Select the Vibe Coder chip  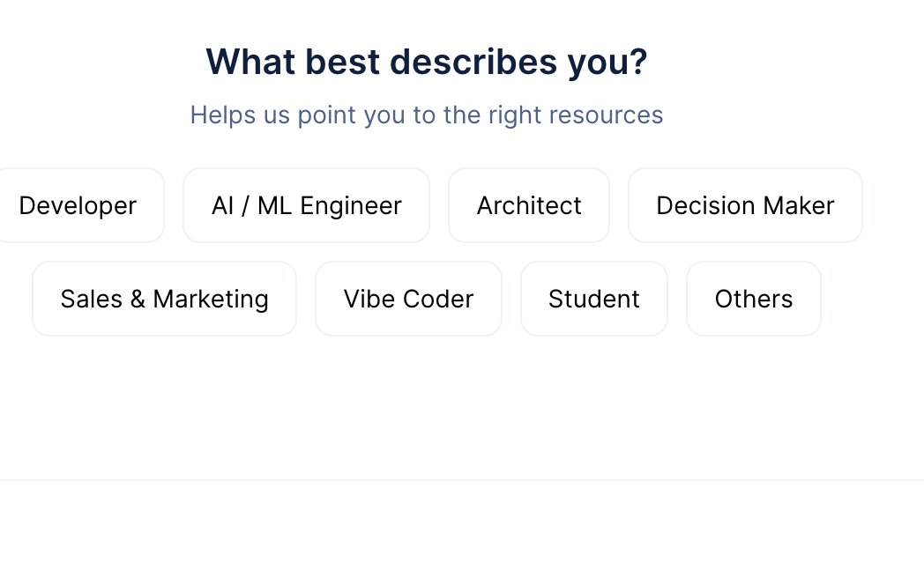(408, 299)
